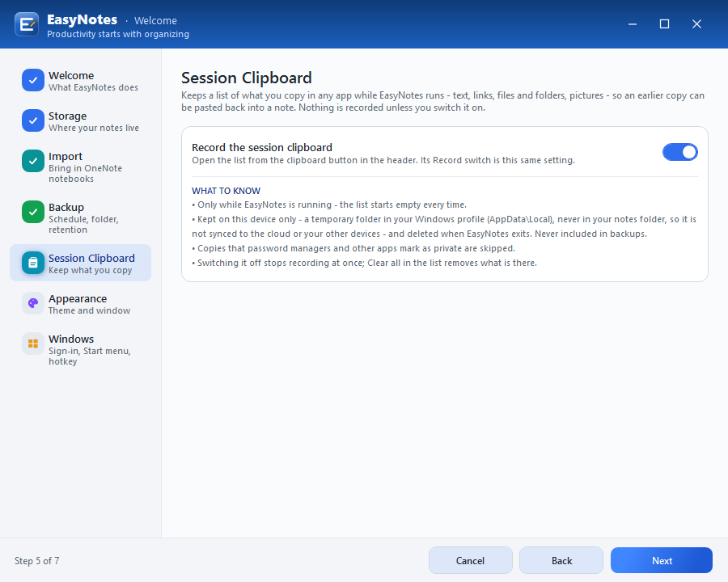Click 'Theme and window' subtitle
728x582 pixels.
(x=90, y=310)
